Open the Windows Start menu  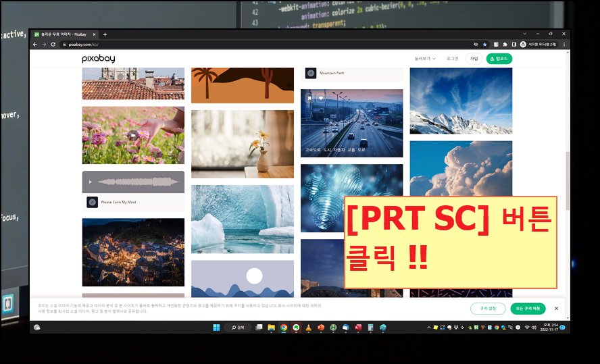pos(217,328)
